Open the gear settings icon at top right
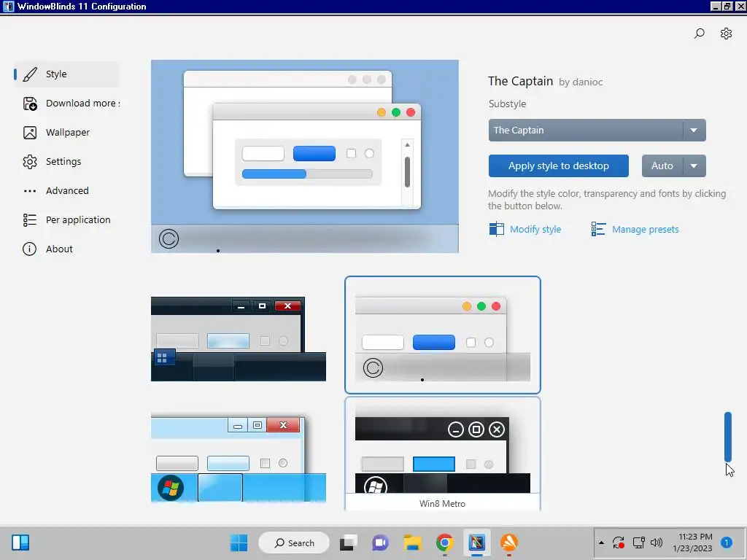Screen dimensions: 747x560 (x=726, y=34)
